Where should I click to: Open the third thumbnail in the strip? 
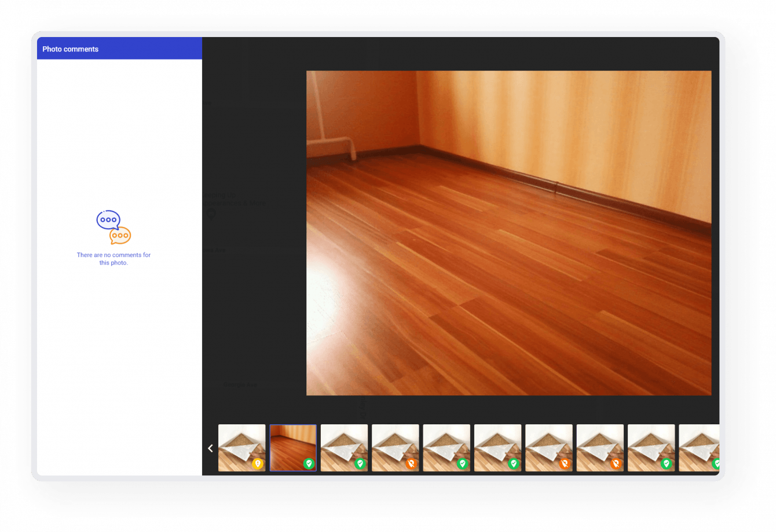344,448
